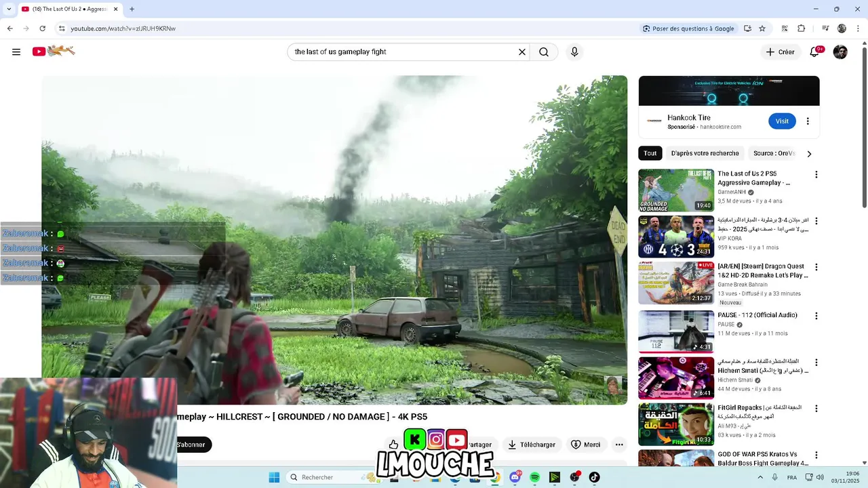868x488 pixels.
Task: Click Poser des questions à Google chip
Action: click(688, 28)
